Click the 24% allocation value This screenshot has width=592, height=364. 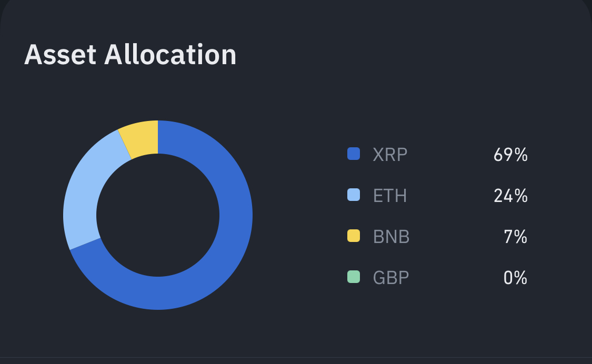[x=510, y=196]
